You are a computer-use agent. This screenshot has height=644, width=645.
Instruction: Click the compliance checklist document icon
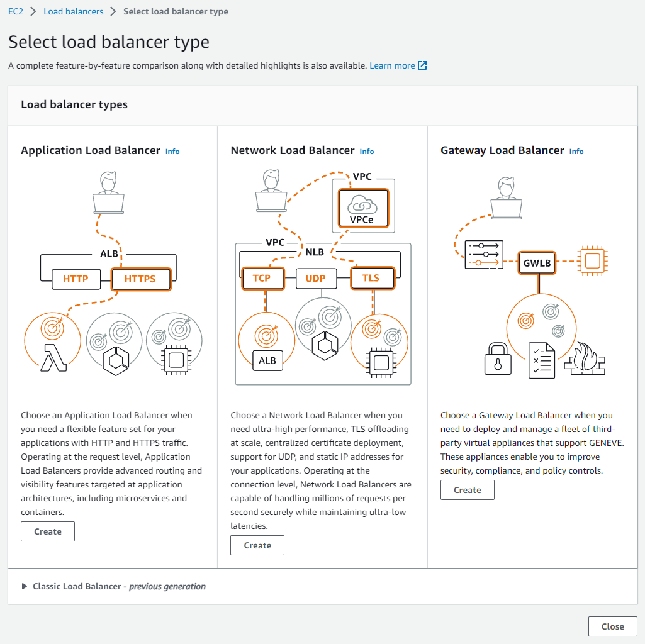click(541, 360)
